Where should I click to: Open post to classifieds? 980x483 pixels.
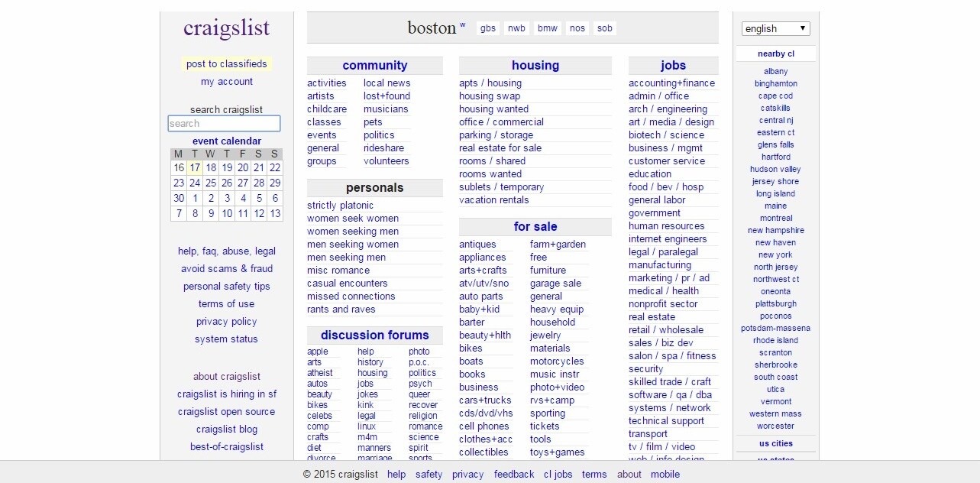click(227, 64)
